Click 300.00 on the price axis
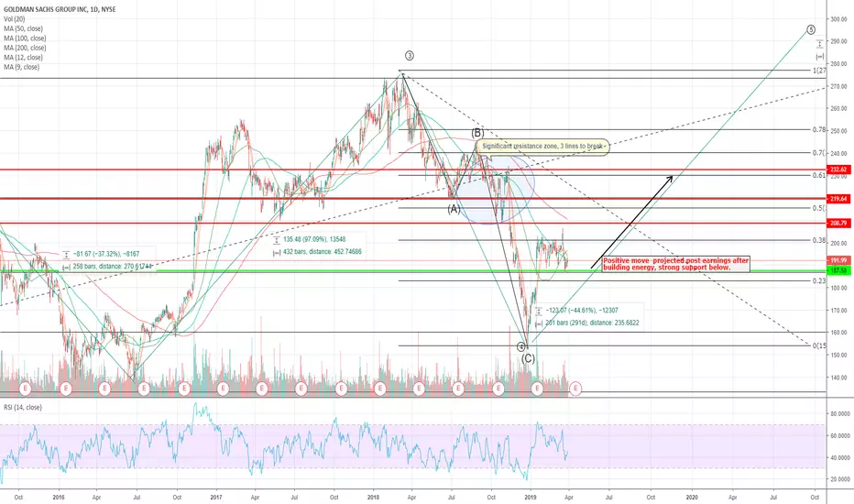This screenshot has height=504, width=854. [x=838, y=19]
